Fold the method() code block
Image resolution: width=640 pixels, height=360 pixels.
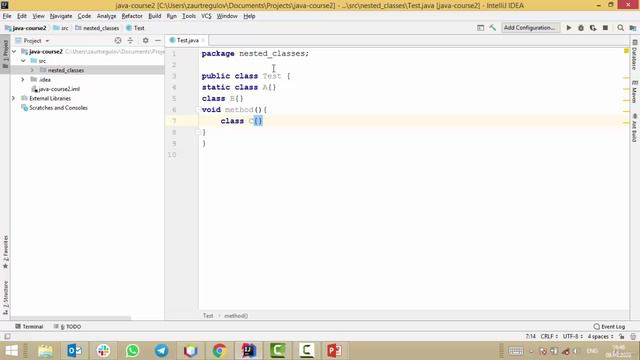coord(198,110)
